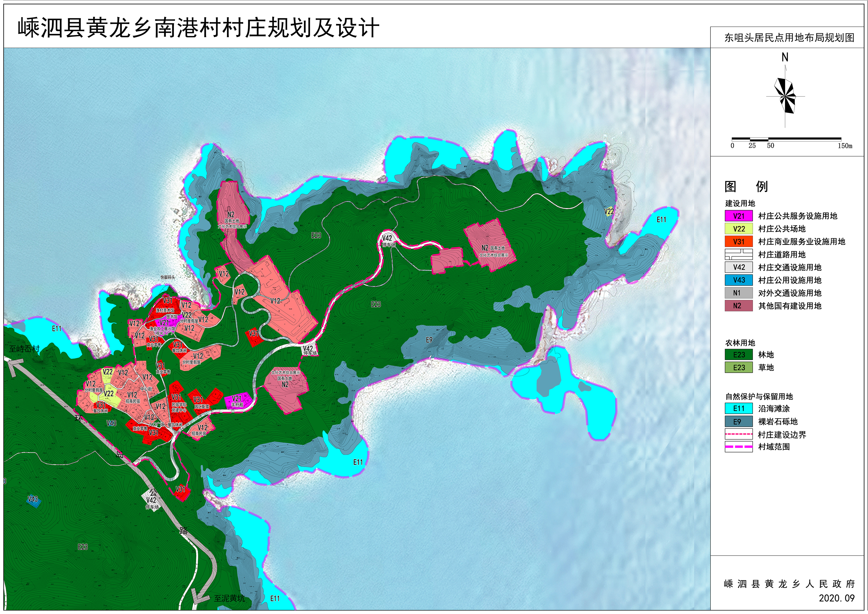Click the village road pattern legend symbol
868x614 pixels.
739,254
